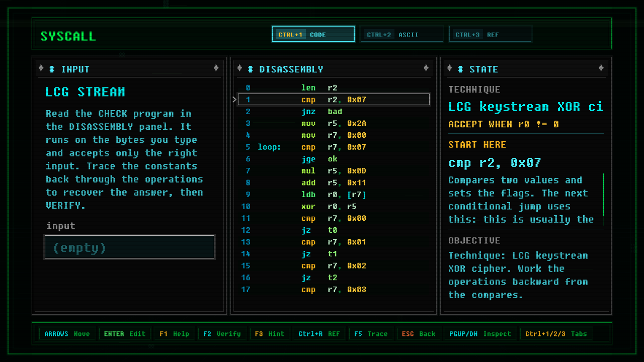The image size is (644, 362).
Task: Open the CTRL+3 REF tab
Action: [x=491, y=34]
